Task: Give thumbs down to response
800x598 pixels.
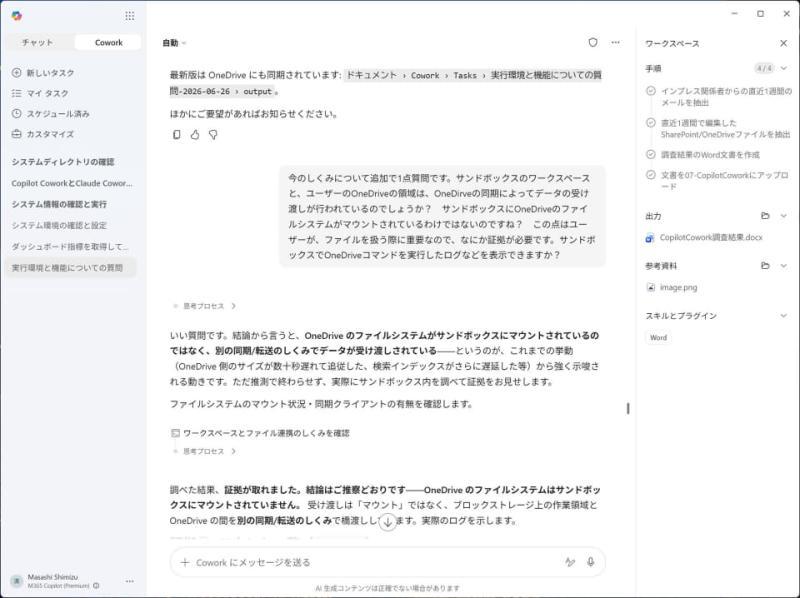Action: (213, 135)
